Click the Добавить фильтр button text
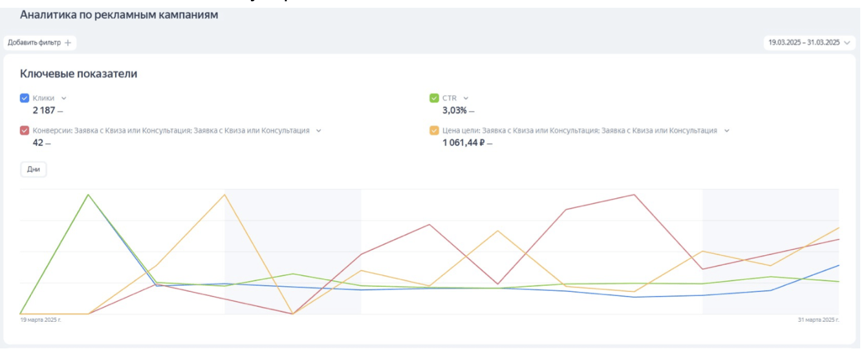The image size is (868, 351). (x=34, y=43)
